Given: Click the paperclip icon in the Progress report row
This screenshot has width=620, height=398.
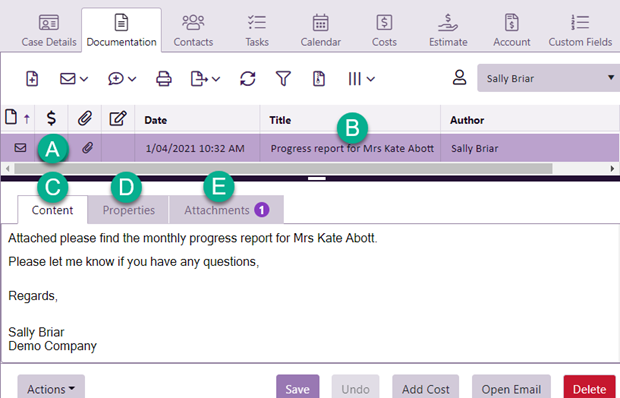Looking at the screenshot, I should [x=87, y=148].
